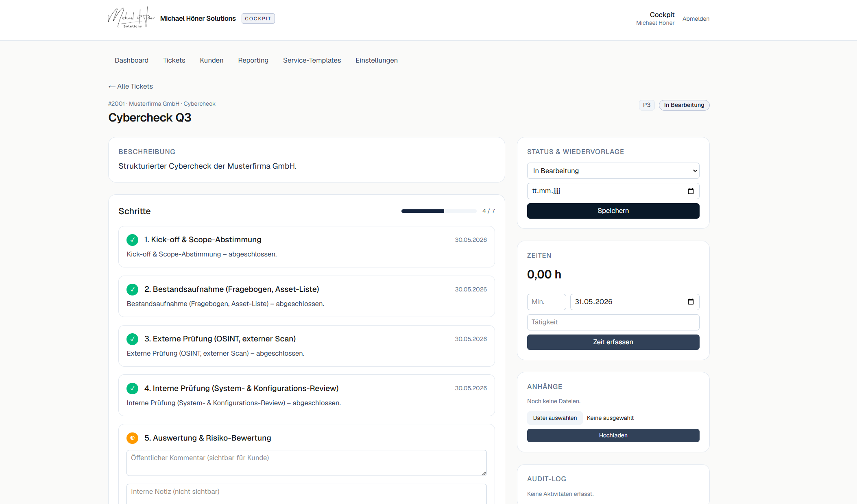This screenshot has height=504, width=857.
Task: Select step title 5. Auswertung & Risiko-Bewertung
Action: click(208, 438)
